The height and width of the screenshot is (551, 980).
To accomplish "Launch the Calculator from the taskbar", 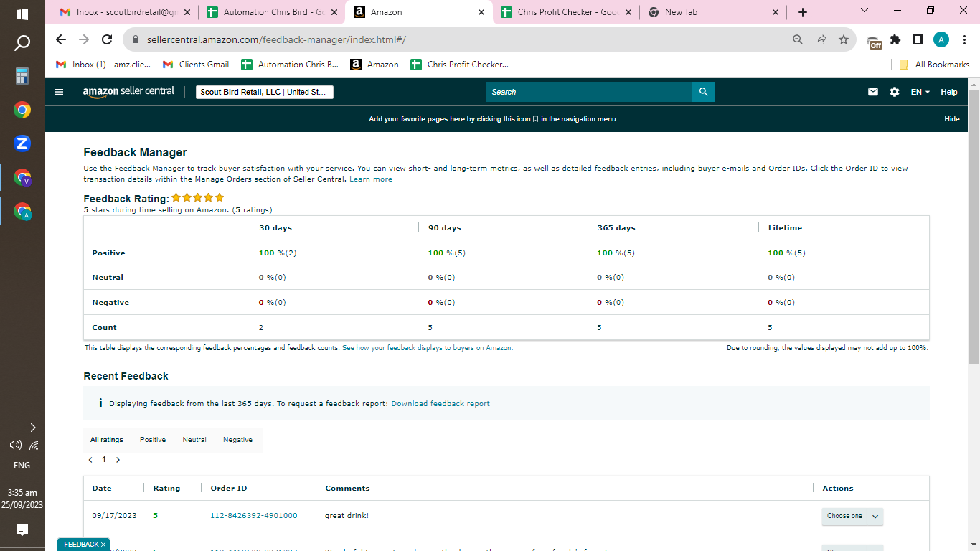I will 22,76.
